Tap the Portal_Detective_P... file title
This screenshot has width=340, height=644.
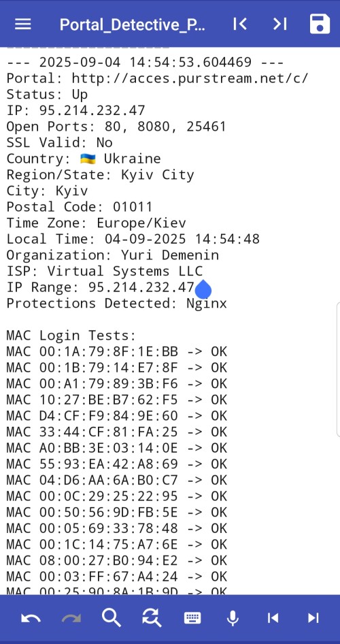tap(133, 25)
